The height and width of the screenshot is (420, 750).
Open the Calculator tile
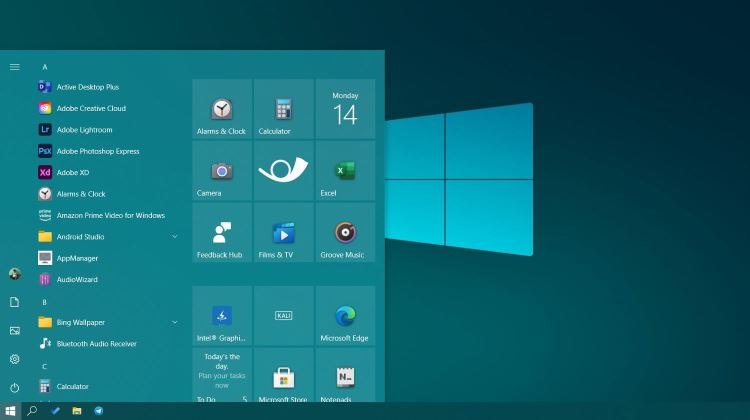[284, 109]
